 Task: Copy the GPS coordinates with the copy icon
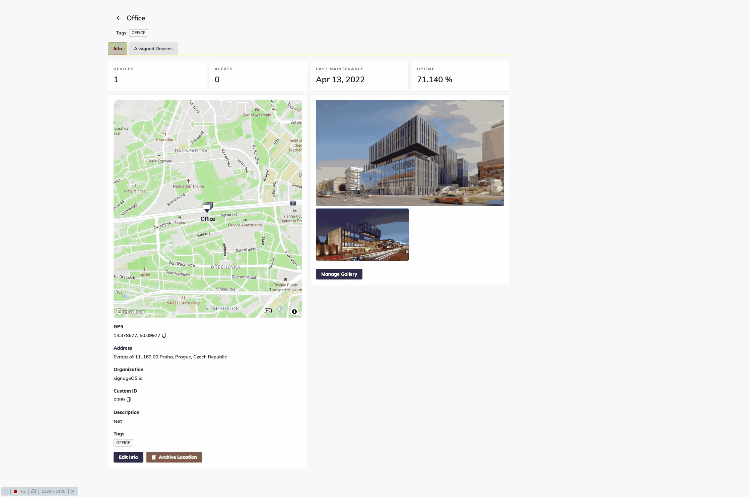165,335
